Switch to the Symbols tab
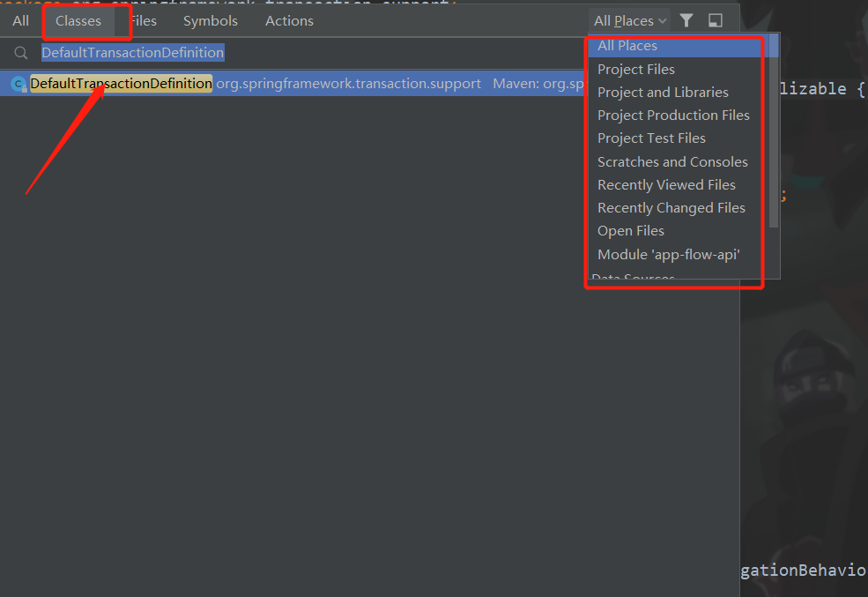 210,20
